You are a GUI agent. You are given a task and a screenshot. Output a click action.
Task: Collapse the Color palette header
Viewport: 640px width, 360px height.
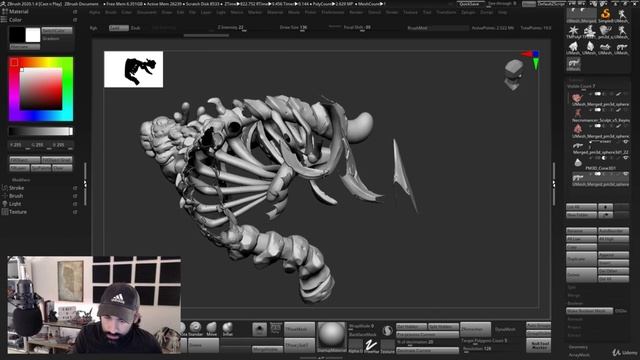pos(16,20)
